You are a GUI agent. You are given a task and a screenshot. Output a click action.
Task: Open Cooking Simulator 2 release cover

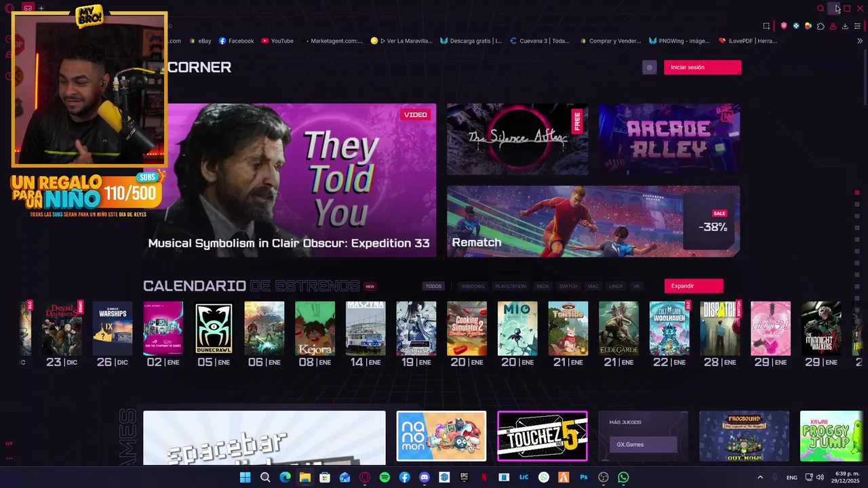[x=467, y=329]
